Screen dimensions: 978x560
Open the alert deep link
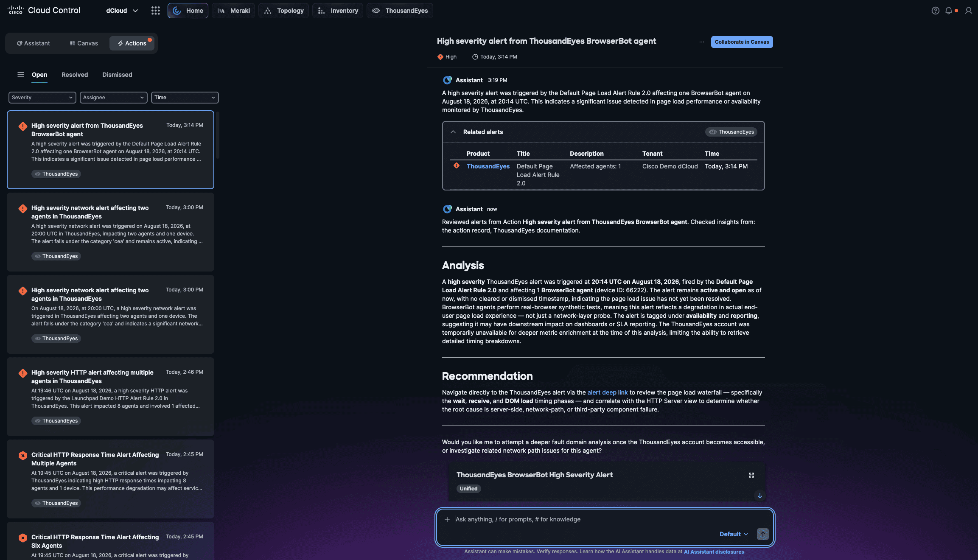(607, 392)
